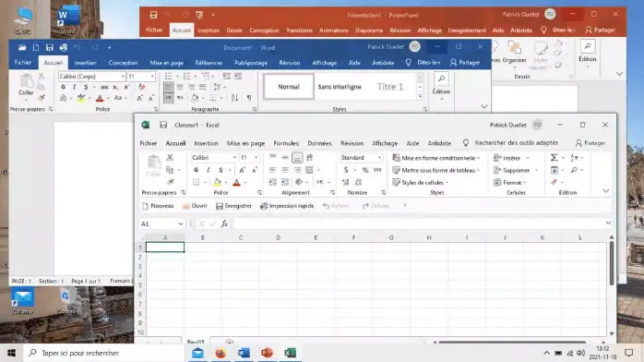644x362 pixels.
Task: Click the Cut scissors icon in Excel
Action: click(170, 157)
